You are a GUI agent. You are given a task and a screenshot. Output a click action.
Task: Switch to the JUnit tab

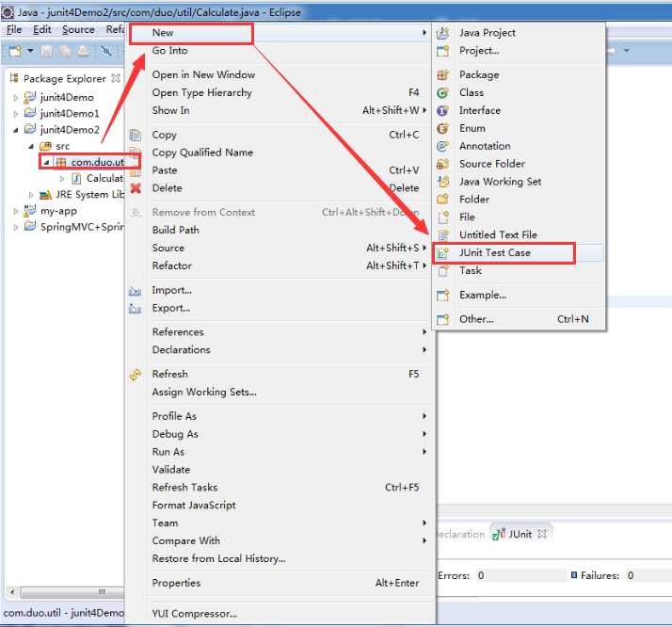click(520, 535)
